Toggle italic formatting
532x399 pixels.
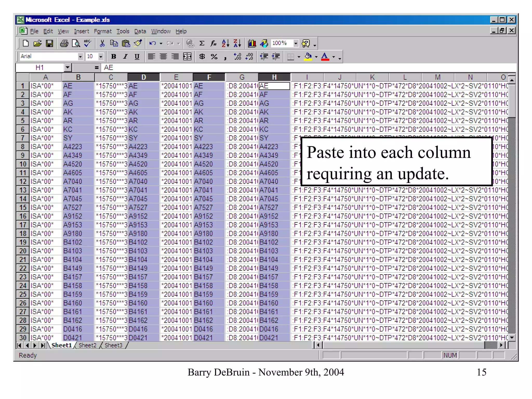125,56
